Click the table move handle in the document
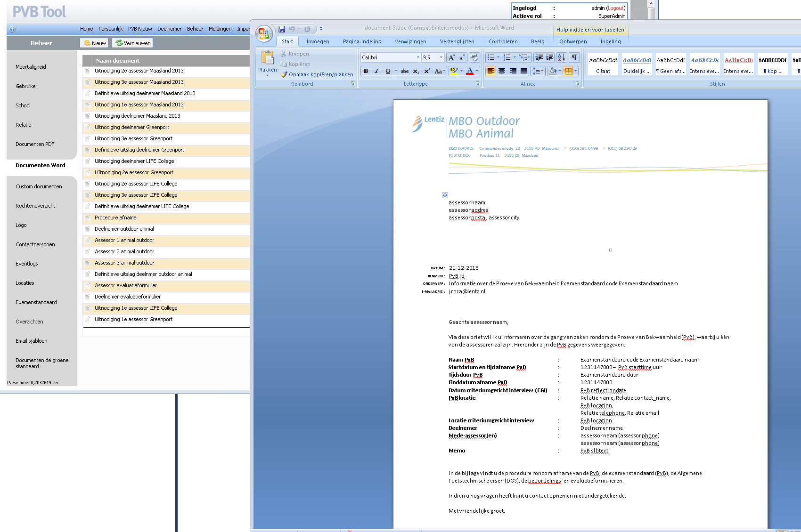The height and width of the screenshot is (532, 801). tap(445, 195)
